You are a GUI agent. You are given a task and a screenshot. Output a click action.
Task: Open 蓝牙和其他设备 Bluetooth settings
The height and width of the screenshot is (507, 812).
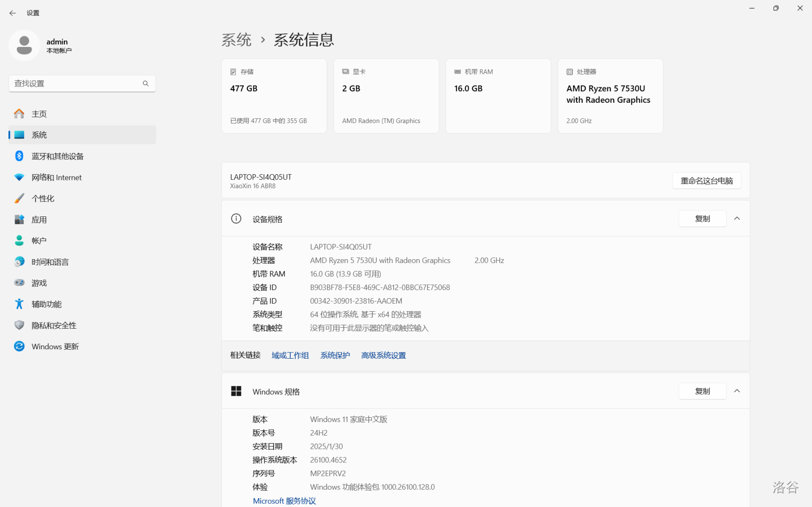coord(57,156)
